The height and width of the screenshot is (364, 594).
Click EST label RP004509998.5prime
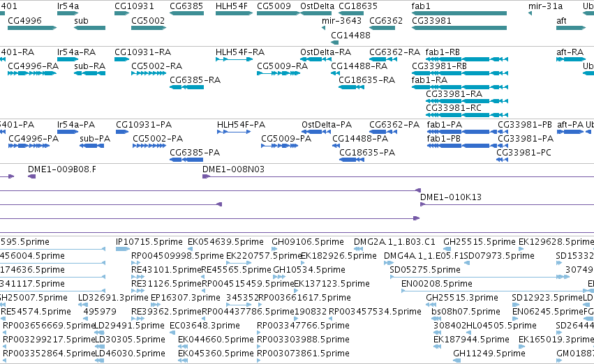[x=177, y=256]
